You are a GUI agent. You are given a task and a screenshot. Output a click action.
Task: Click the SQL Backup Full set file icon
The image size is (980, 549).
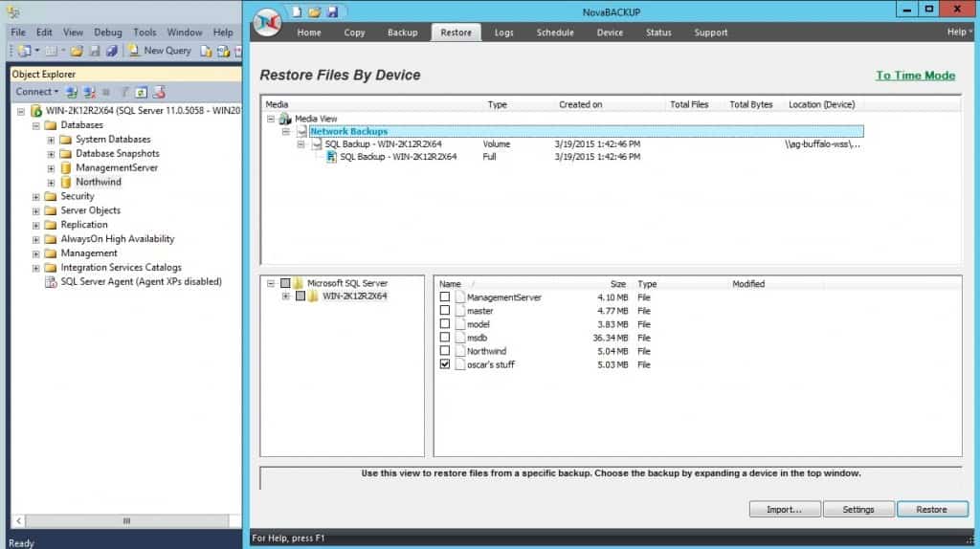point(331,157)
